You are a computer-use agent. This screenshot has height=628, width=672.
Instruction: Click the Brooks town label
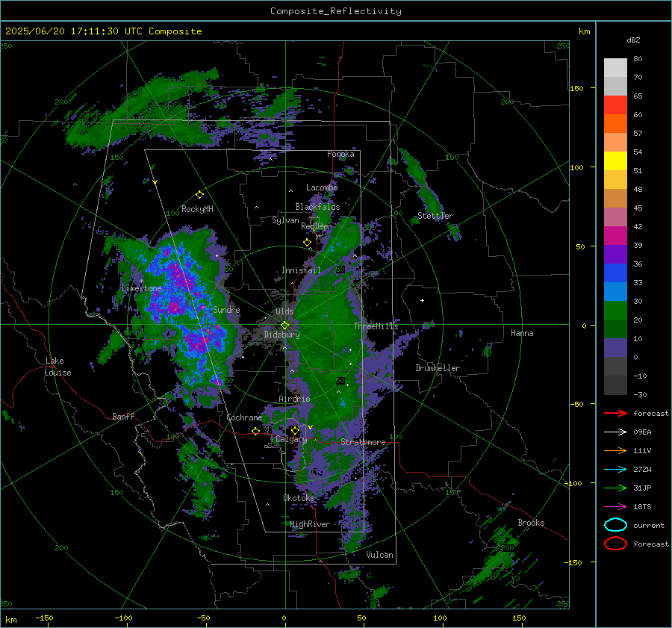click(531, 523)
